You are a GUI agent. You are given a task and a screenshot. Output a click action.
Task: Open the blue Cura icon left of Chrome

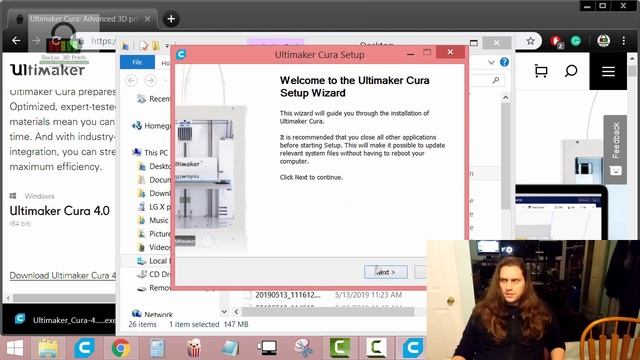[x=84, y=349]
